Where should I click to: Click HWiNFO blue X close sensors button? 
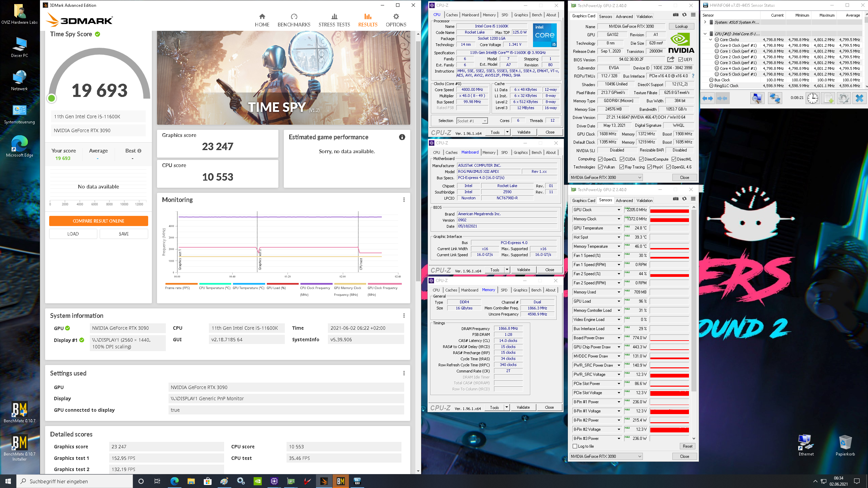click(860, 98)
